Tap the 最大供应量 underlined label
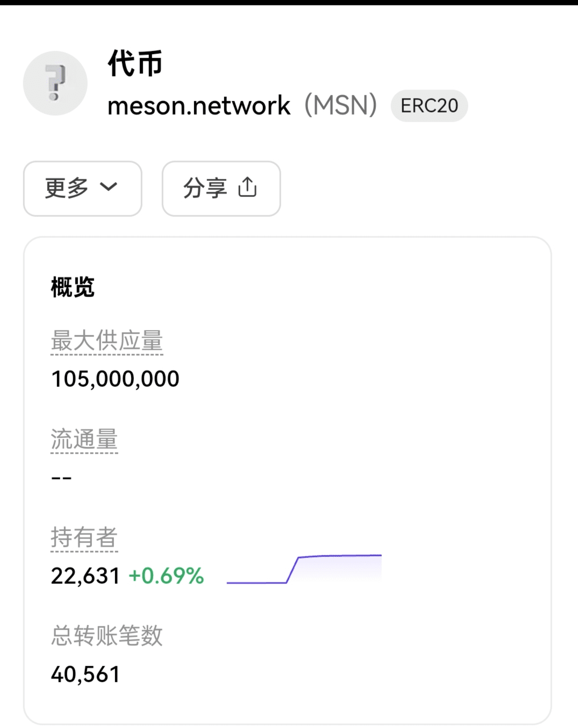578x728 pixels. (x=106, y=341)
